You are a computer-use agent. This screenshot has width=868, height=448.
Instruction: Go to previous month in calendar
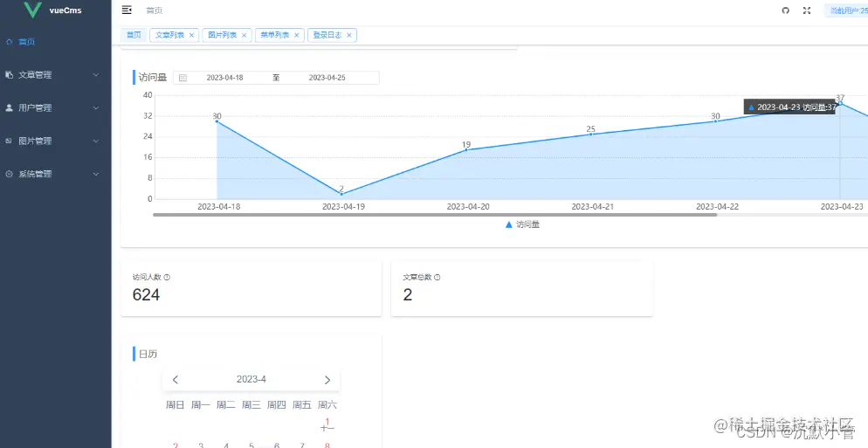pyautogui.click(x=176, y=379)
